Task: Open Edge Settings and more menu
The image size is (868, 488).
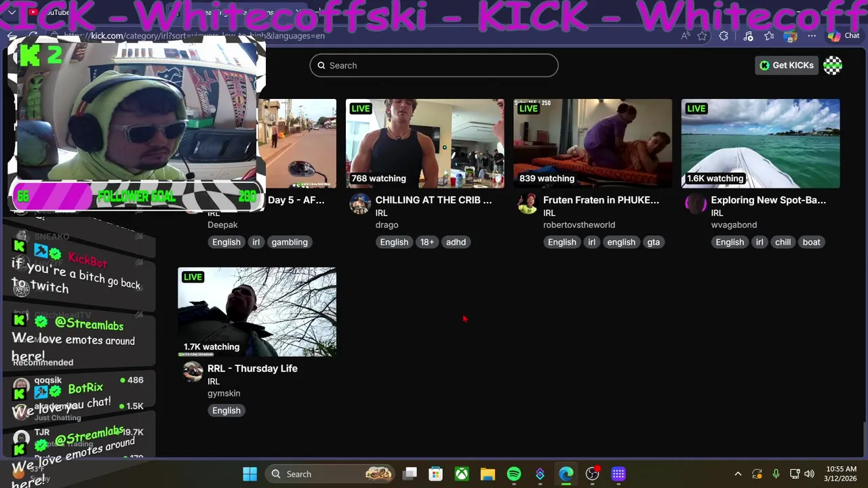Action: click(x=812, y=36)
